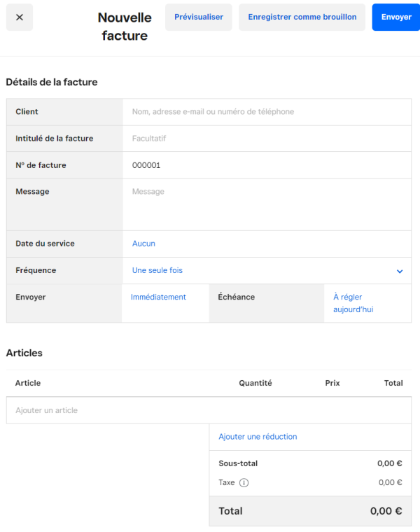Click the bold Total amount 0,00 €

(x=386, y=511)
